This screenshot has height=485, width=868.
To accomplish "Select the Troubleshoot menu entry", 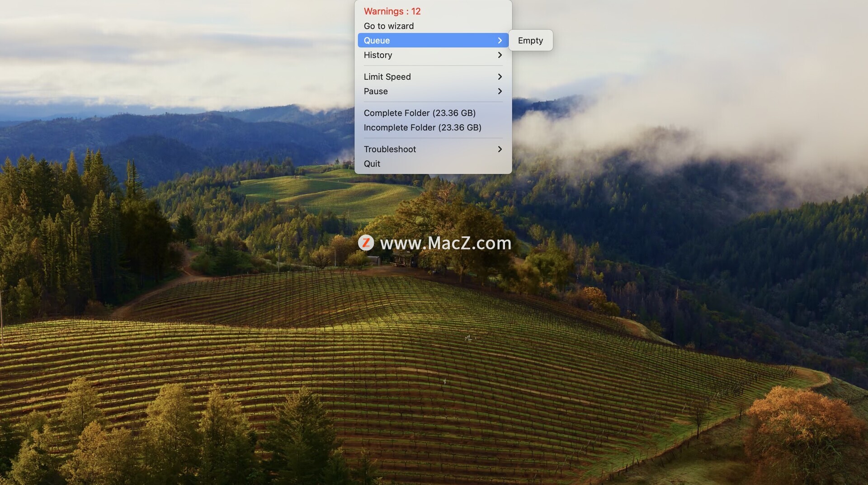I will pos(433,149).
